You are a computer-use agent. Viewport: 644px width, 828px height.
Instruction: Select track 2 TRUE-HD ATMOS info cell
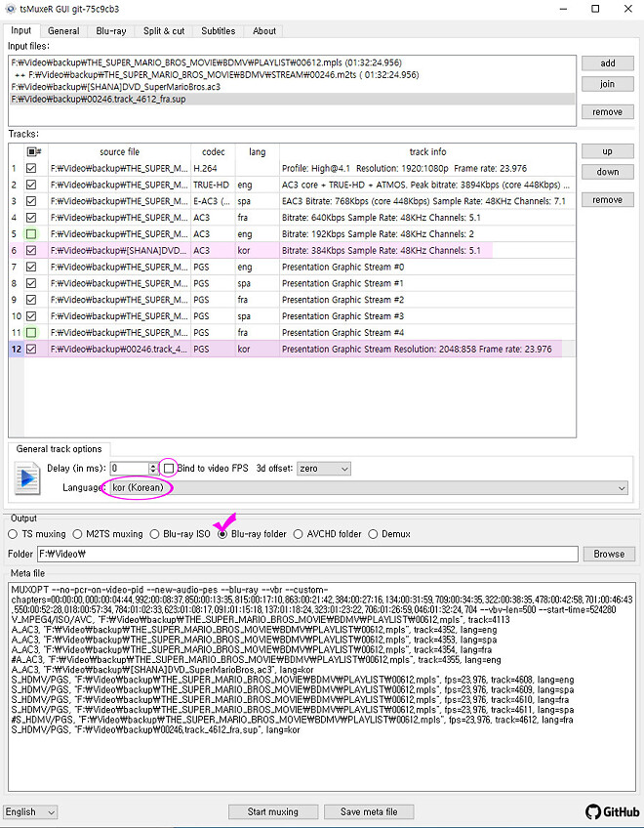pos(427,185)
